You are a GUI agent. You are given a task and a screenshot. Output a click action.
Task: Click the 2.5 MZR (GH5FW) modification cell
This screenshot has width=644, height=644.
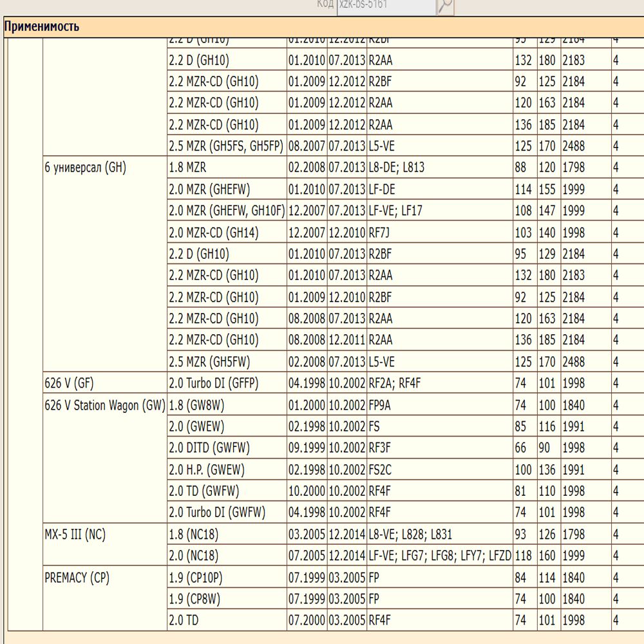coord(227,361)
